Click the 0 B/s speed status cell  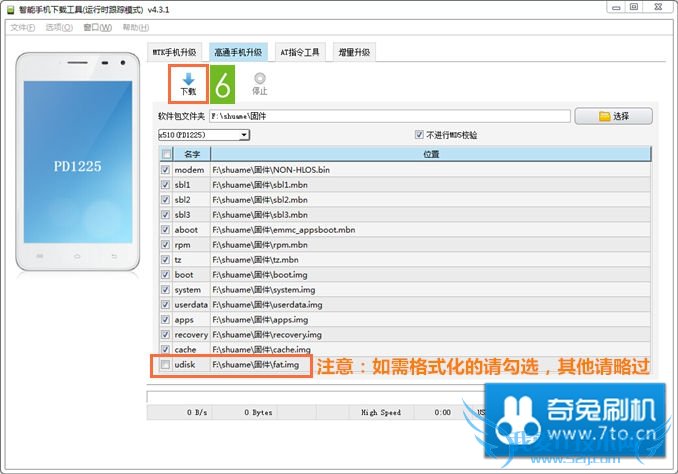point(179,412)
